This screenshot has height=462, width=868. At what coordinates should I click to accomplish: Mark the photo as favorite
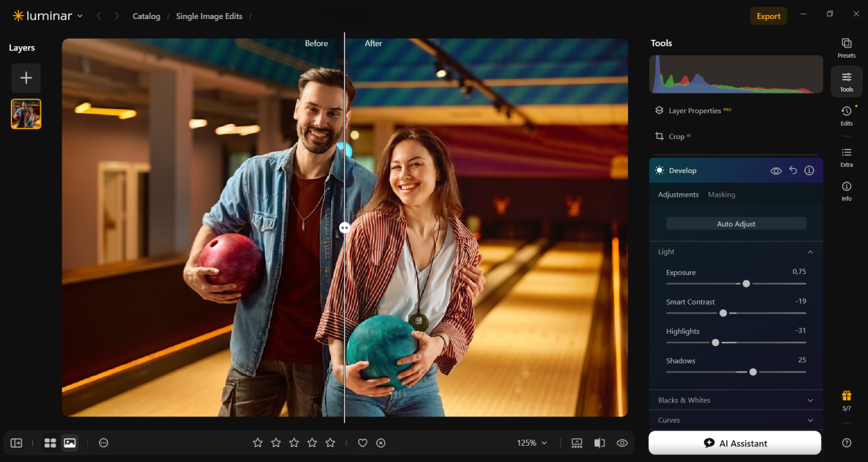click(x=363, y=443)
